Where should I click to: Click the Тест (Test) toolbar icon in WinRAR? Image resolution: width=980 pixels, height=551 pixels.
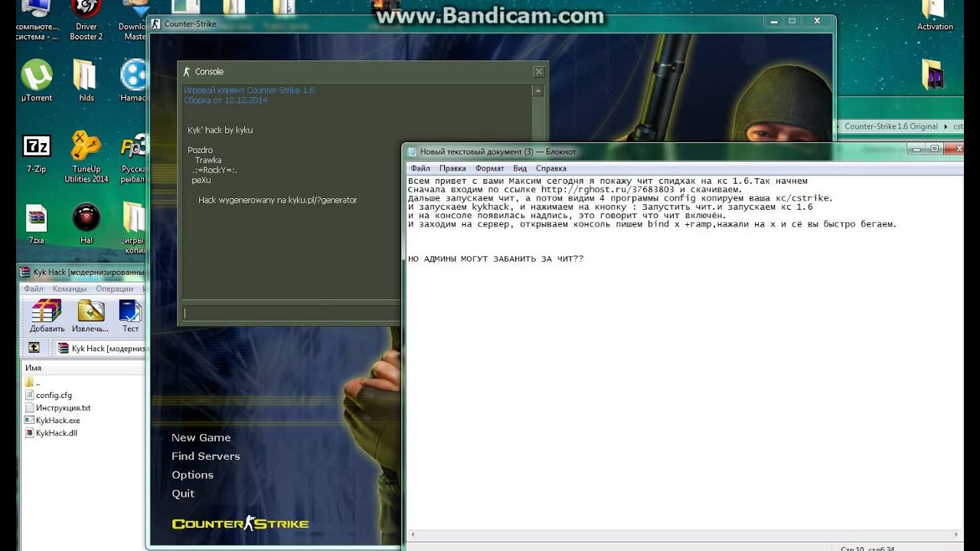coord(130,315)
